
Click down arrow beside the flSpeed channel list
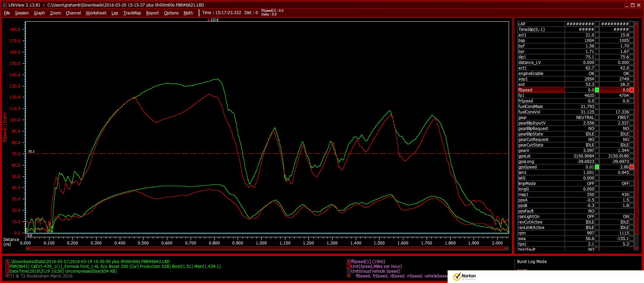[x=349, y=276]
